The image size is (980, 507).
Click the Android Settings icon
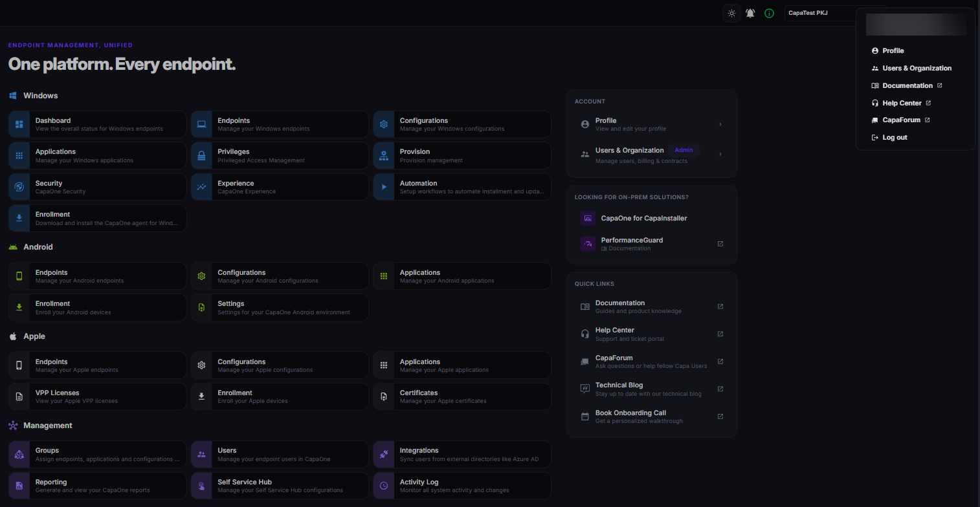coord(201,307)
